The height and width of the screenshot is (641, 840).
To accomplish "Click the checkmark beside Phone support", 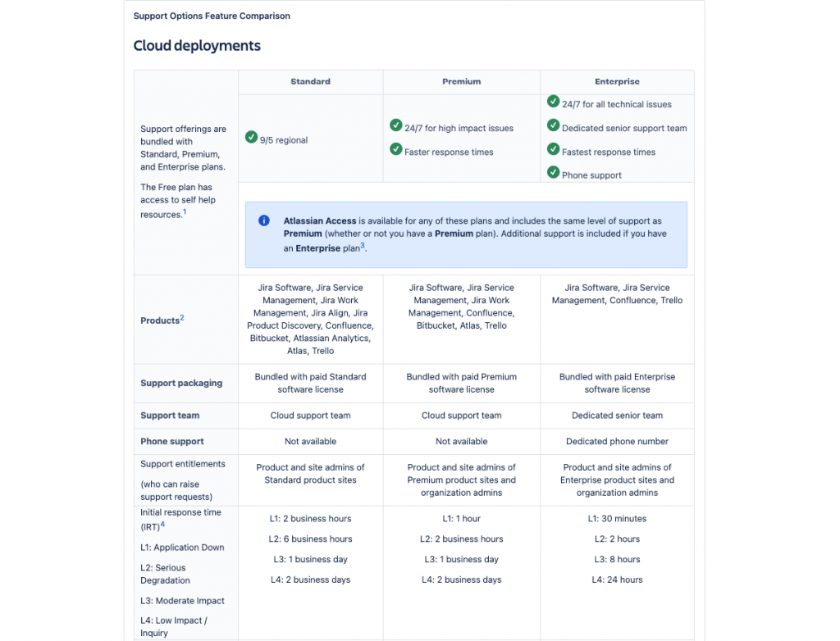I will [553, 172].
